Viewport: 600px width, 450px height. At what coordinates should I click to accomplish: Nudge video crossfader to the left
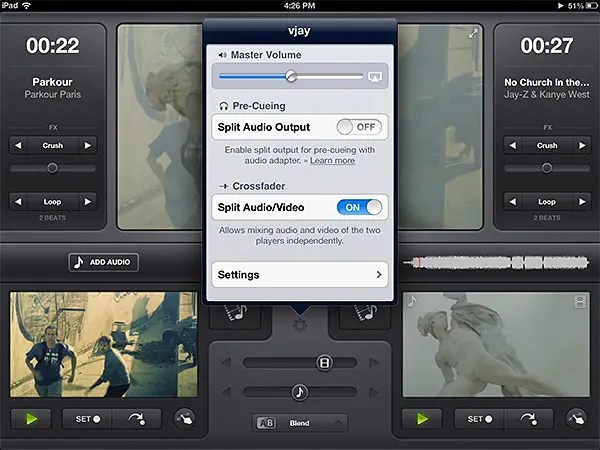point(226,362)
